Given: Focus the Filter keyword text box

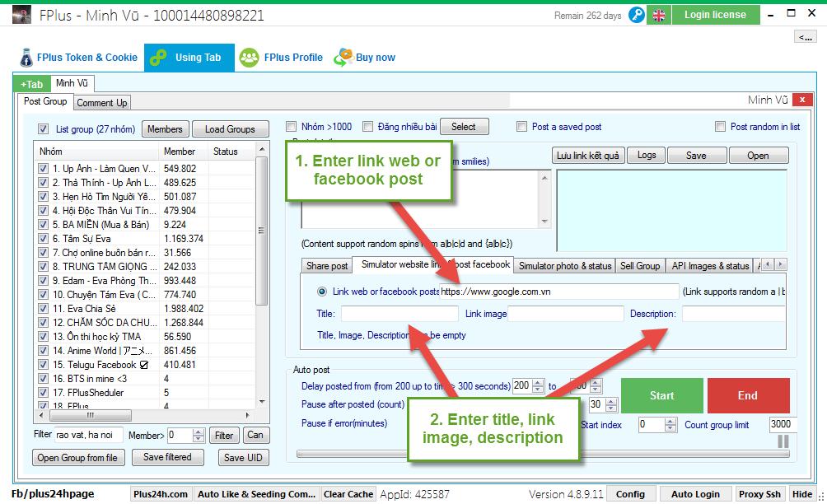Looking at the screenshot, I should [x=89, y=435].
